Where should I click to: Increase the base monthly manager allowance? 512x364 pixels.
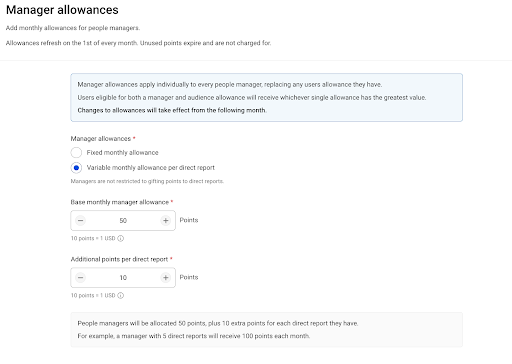pyautogui.click(x=166, y=220)
